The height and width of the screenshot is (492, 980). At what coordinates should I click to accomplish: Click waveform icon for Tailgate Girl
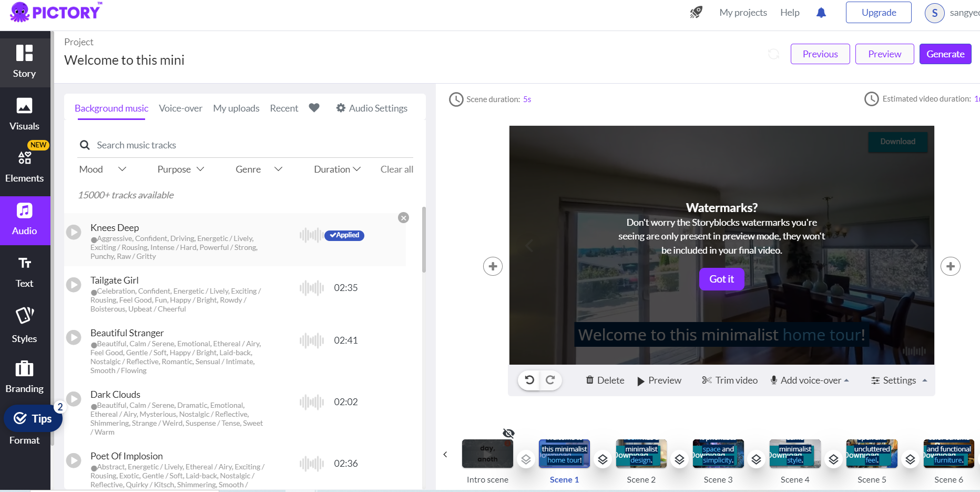(312, 288)
